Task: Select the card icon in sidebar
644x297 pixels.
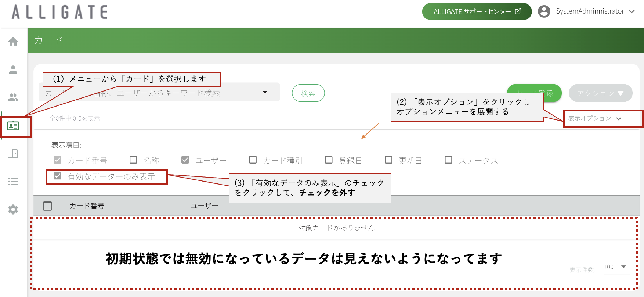Action: pos(13,126)
